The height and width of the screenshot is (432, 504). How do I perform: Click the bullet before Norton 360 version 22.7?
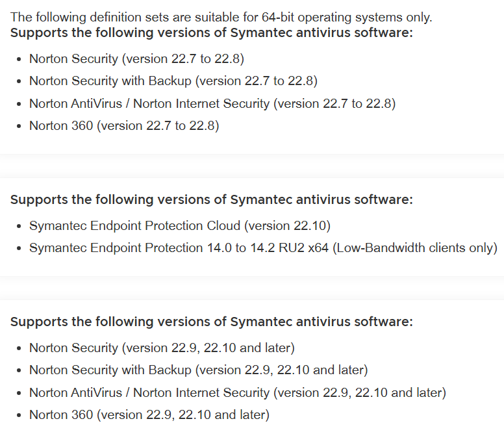point(18,126)
